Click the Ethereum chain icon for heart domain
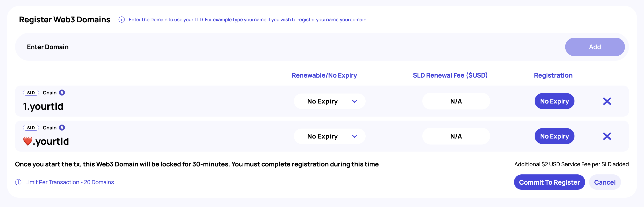Screen dimensions: 644x207 [x=62, y=128]
